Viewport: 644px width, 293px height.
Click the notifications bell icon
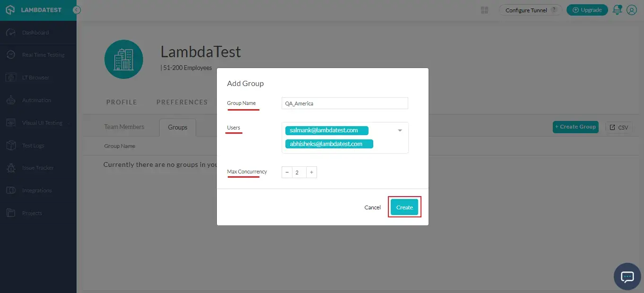[x=617, y=10]
